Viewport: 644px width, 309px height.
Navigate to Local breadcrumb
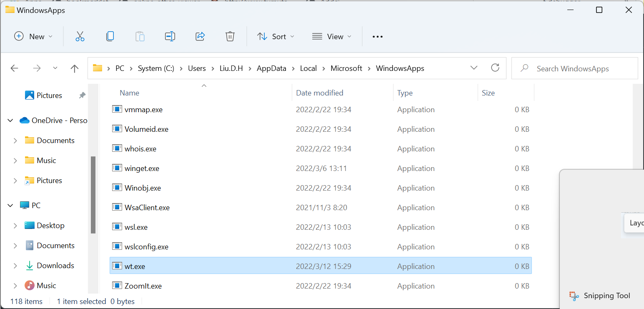coord(308,68)
